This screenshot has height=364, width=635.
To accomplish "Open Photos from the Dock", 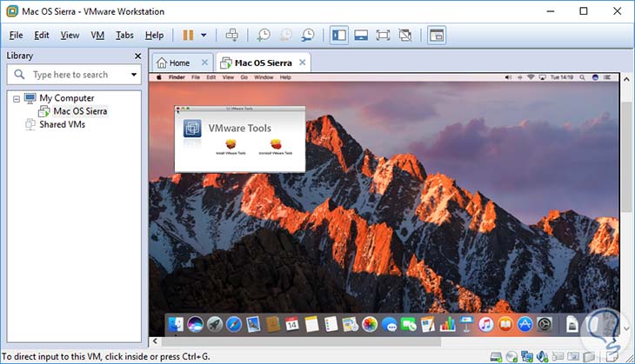I will [x=370, y=324].
